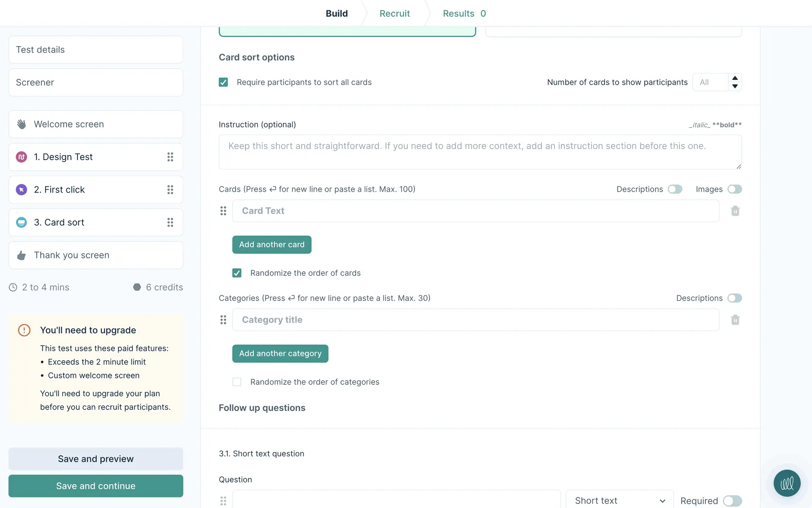Screen dimensions: 812x508
Task: Toggle on card Images switch
Action: pyautogui.click(x=735, y=189)
